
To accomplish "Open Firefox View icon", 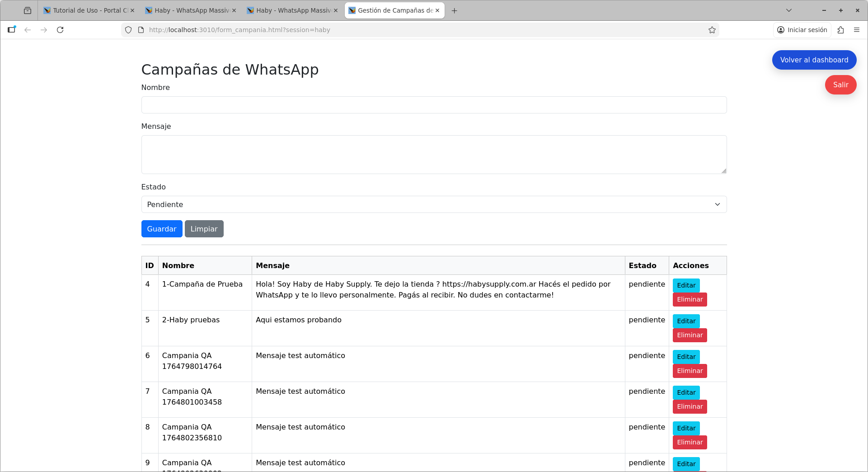I will click(x=28, y=10).
